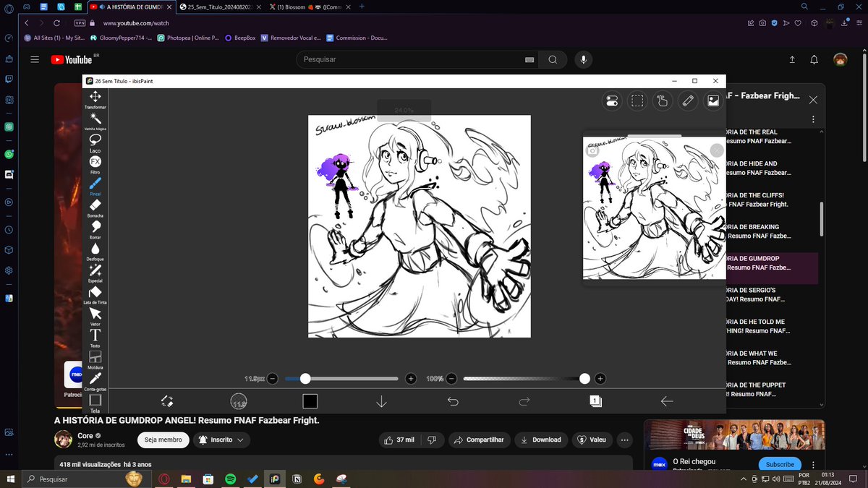Increase opacity with the plus button
The width and height of the screenshot is (868, 488).
click(600, 379)
